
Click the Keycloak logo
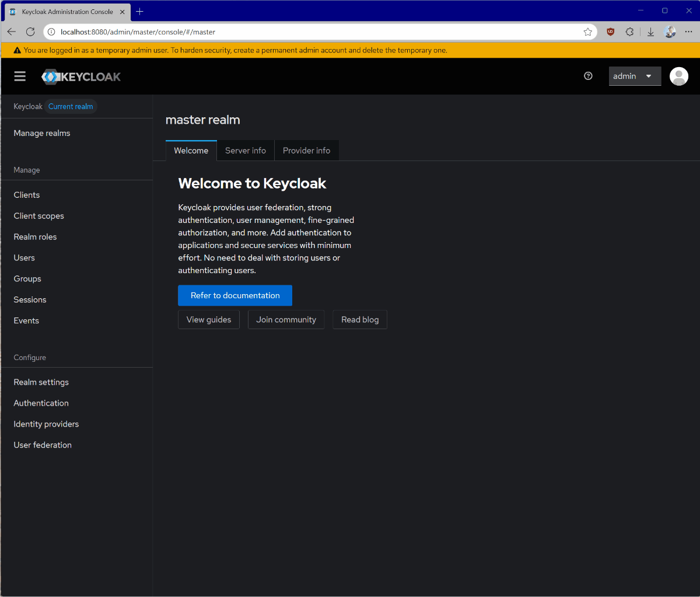coord(80,76)
